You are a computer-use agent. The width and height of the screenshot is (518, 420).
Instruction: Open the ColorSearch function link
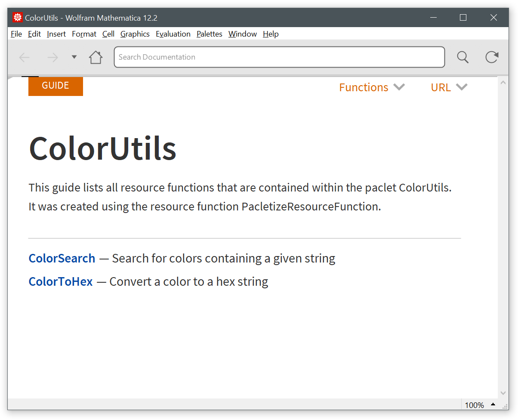(x=62, y=258)
